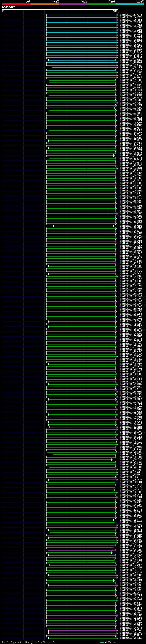Select hit label UniRef100_Q1AUK6
146x644 pixels.
(131, 638)
